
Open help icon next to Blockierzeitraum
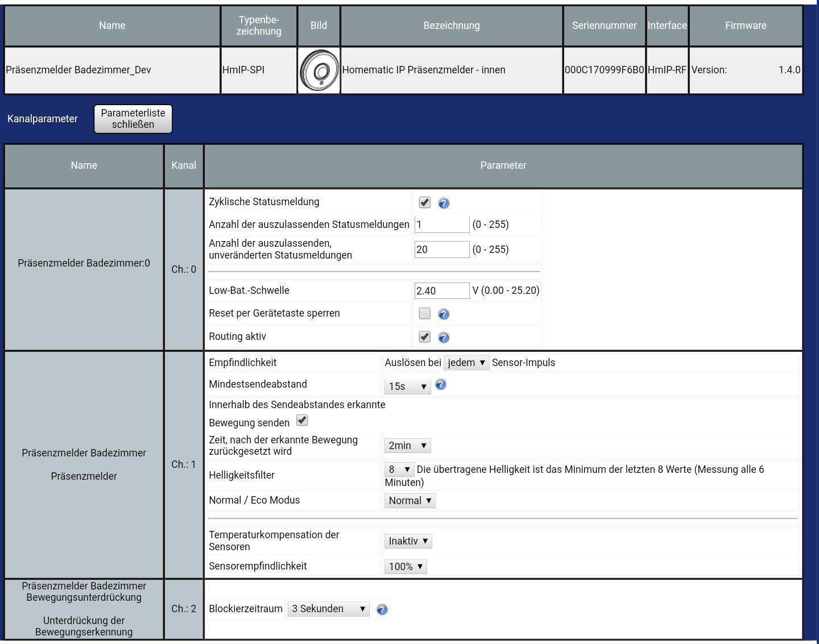tap(382, 609)
